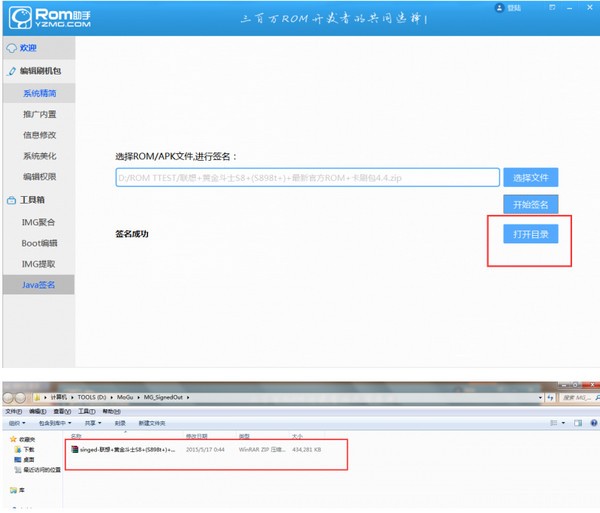
Task: Toggle the preview pane icon
Action: pos(578,423)
